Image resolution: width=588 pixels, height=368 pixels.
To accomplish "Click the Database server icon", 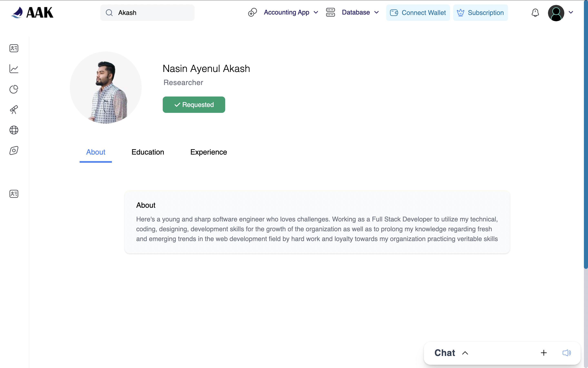I will pos(330,12).
